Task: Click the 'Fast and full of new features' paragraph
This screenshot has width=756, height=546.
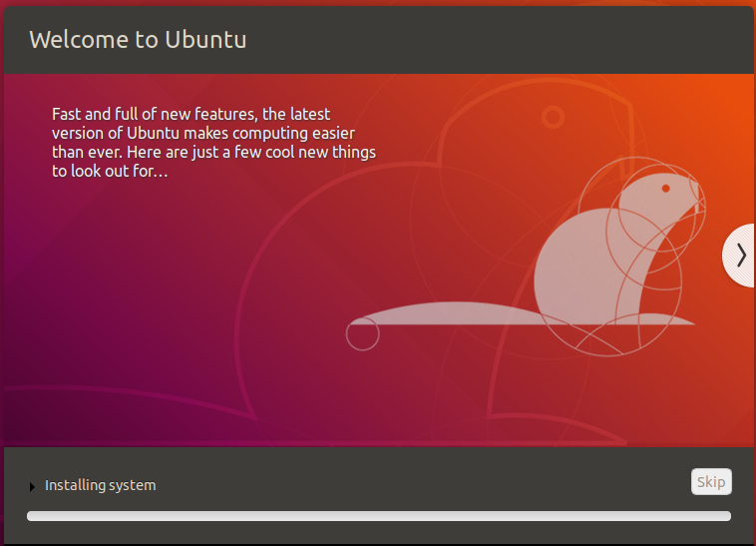Action: [213, 143]
